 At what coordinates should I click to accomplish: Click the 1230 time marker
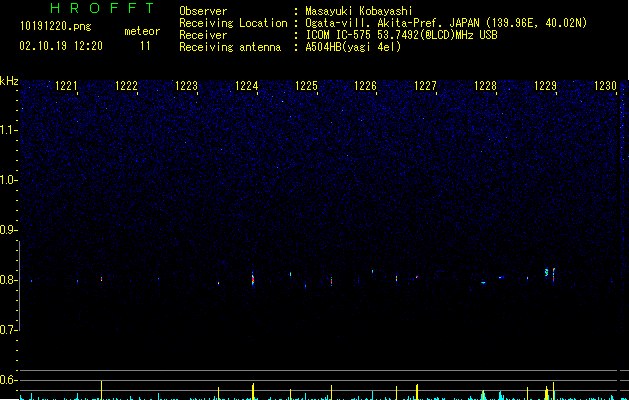coord(605,86)
